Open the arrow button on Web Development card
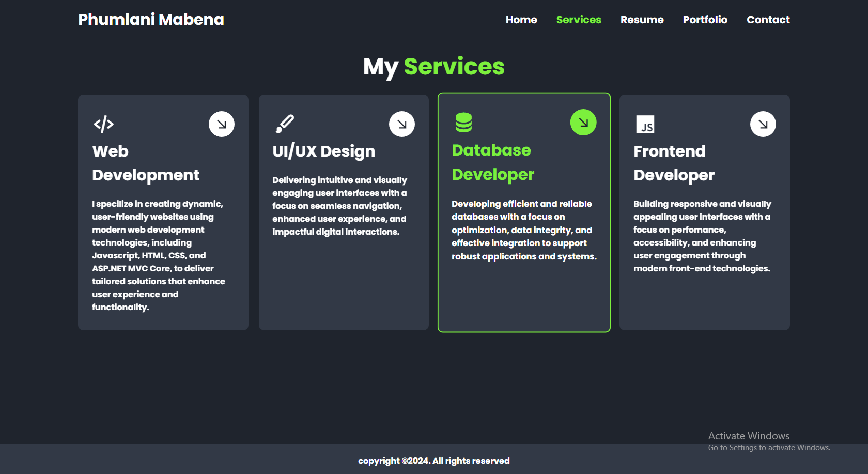The height and width of the screenshot is (474, 868). pyautogui.click(x=222, y=124)
